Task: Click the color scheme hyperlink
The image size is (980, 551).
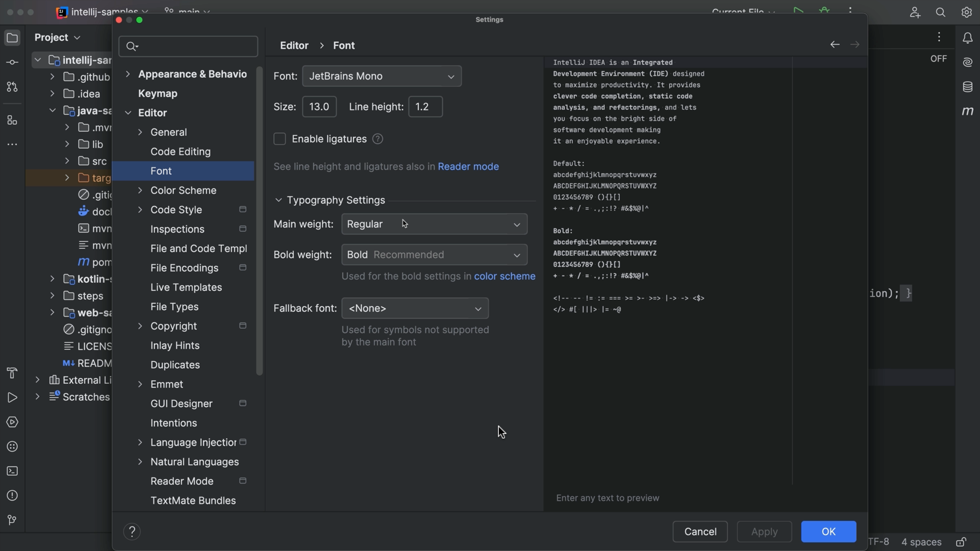Action: point(504,277)
